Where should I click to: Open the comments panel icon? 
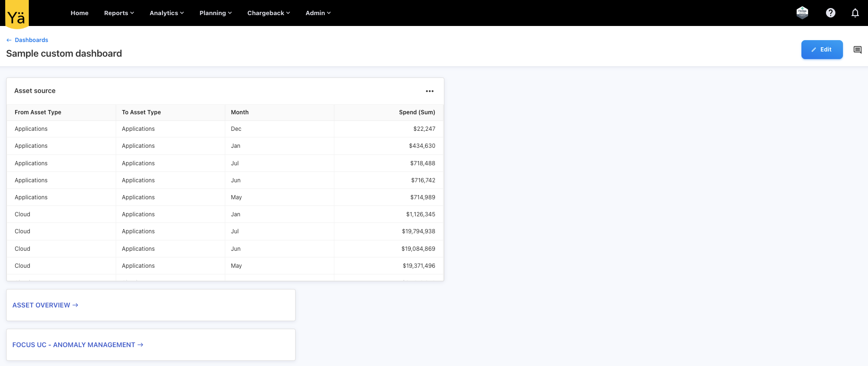coord(858,50)
